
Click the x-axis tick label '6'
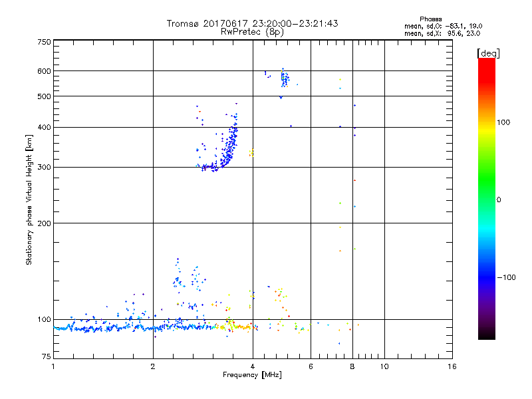coord(311,366)
